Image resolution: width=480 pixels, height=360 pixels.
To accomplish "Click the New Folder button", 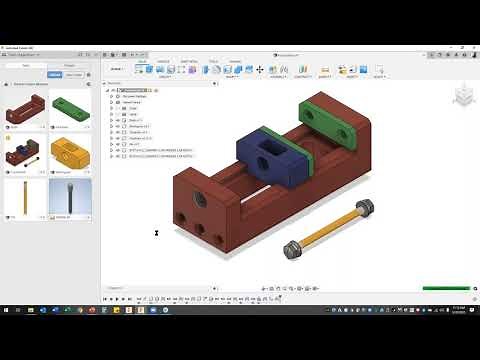I will 74,75.
